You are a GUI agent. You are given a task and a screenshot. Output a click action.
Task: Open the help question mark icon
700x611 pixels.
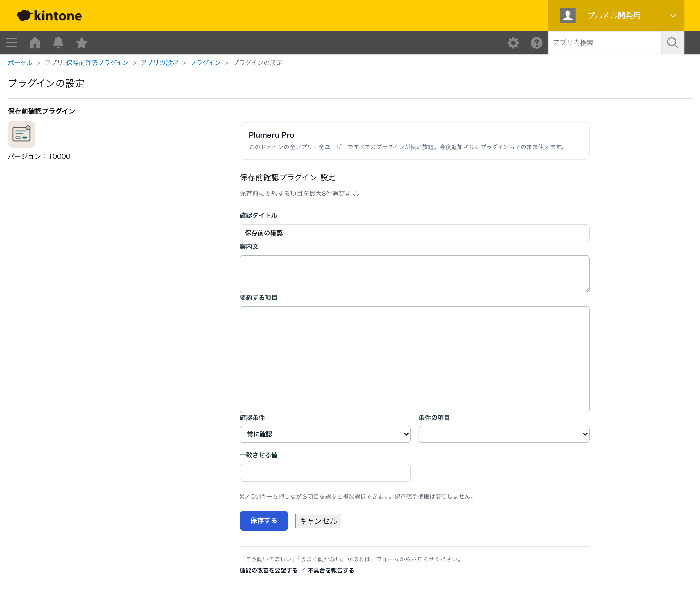[536, 43]
